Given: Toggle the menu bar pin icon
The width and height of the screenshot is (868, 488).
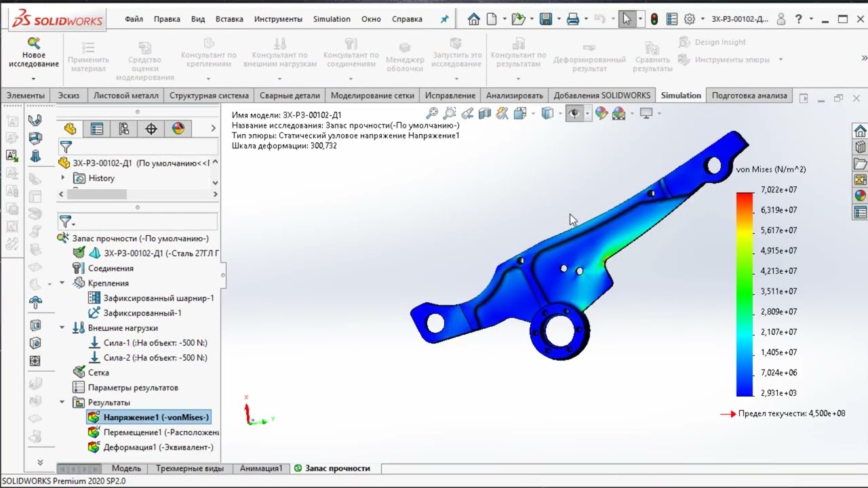Looking at the screenshot, I should (445, 19).
